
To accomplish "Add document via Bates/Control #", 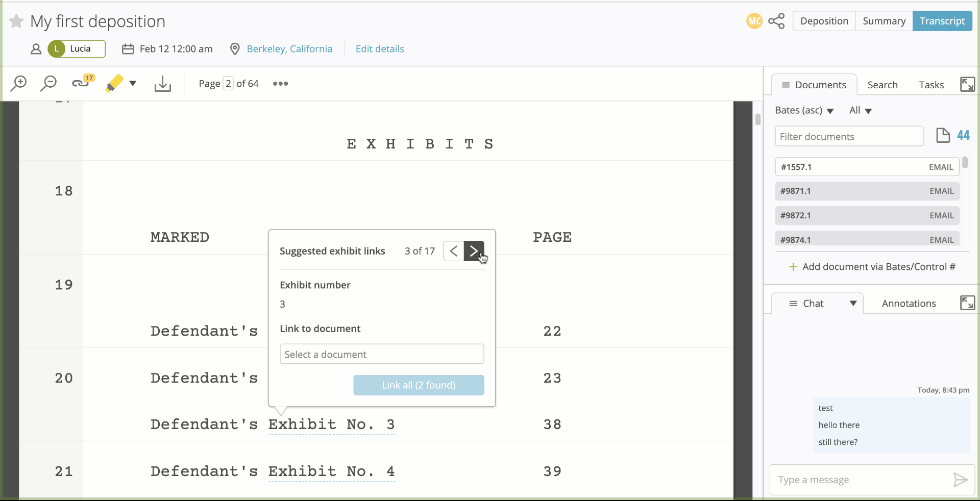I will (x=872, y=267).
